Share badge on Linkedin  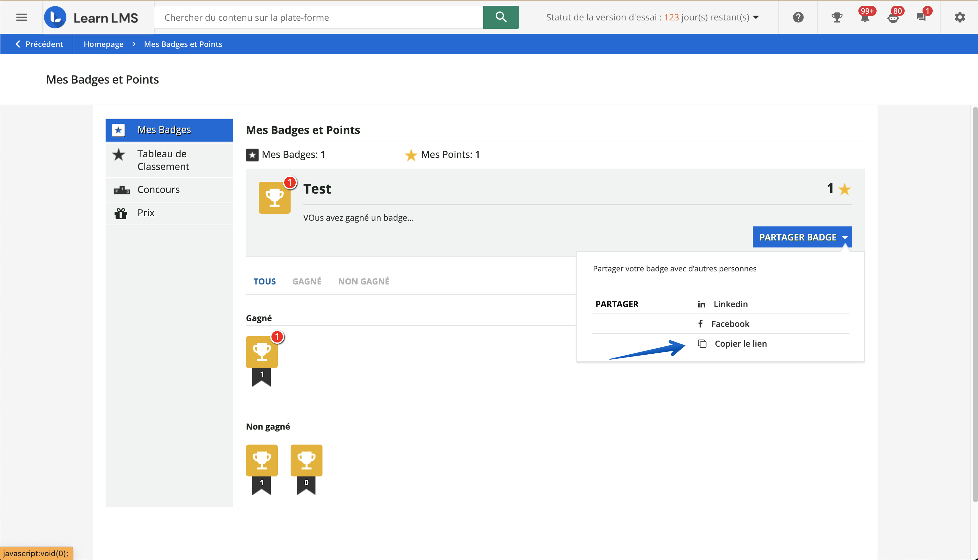coord(731,304)
